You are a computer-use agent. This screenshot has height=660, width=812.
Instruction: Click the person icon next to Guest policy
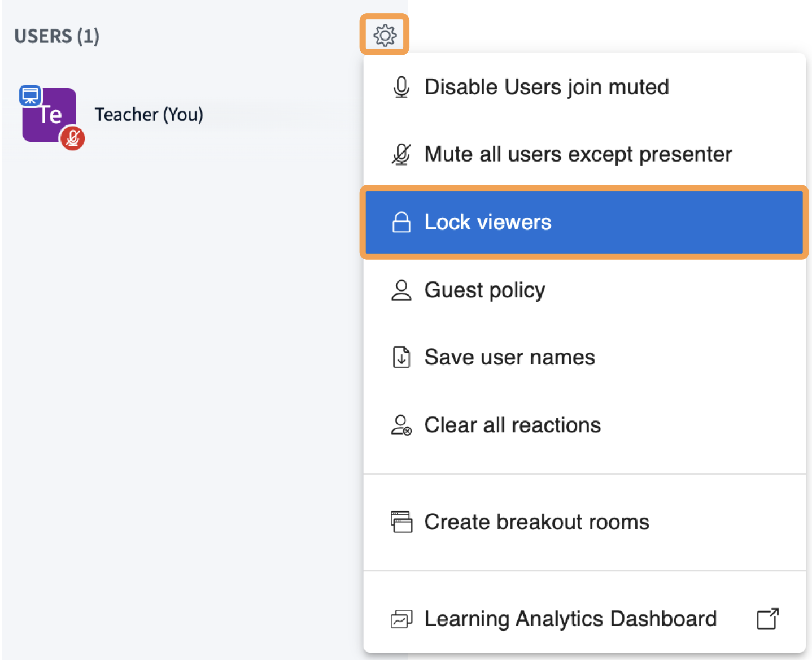(401, 290)
